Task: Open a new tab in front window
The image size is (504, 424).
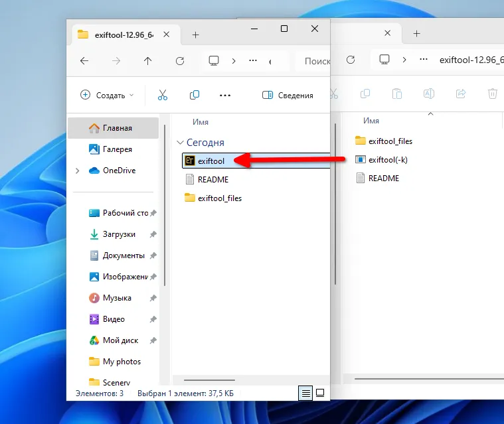Action: coord(195,35)
